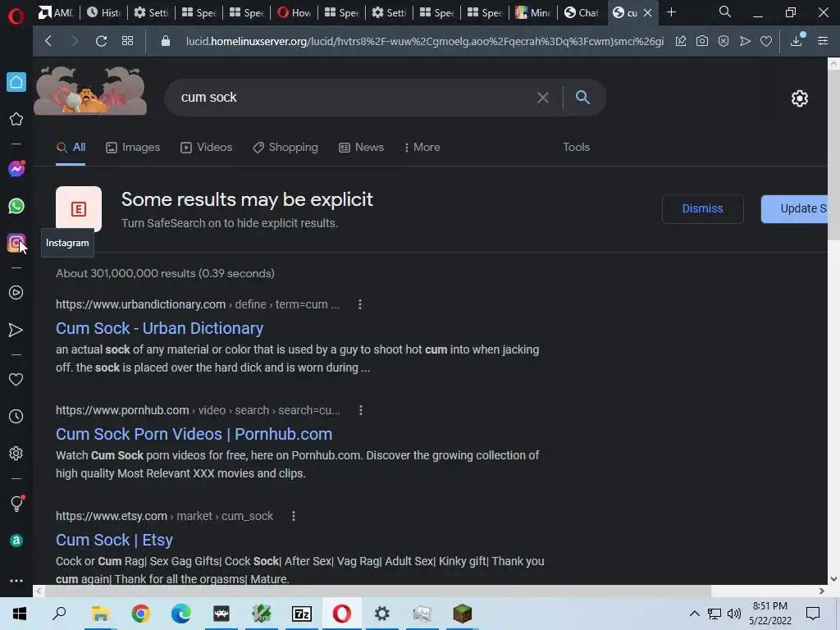Open sidebar settings gear
The width and height of the screenshot is (840, 630).
tap(16, 453)
